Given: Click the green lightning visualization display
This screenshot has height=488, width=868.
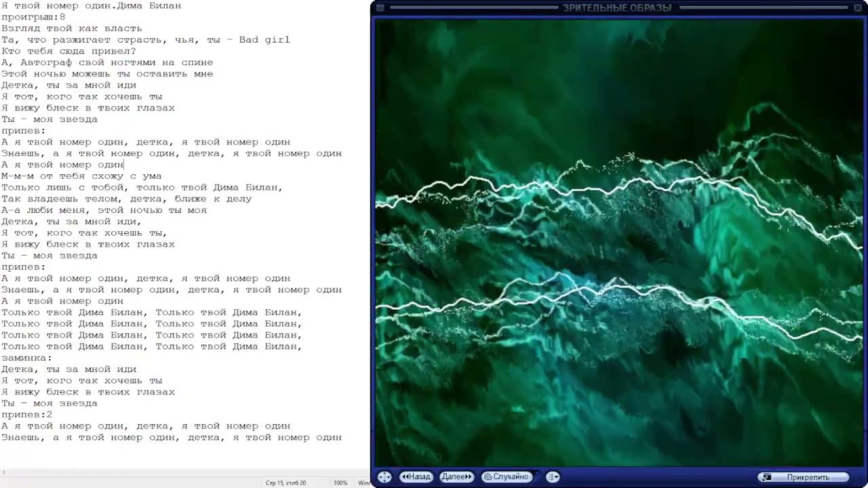Looking at the screenshot, I should pyautogui.click(x=618, y=243).
